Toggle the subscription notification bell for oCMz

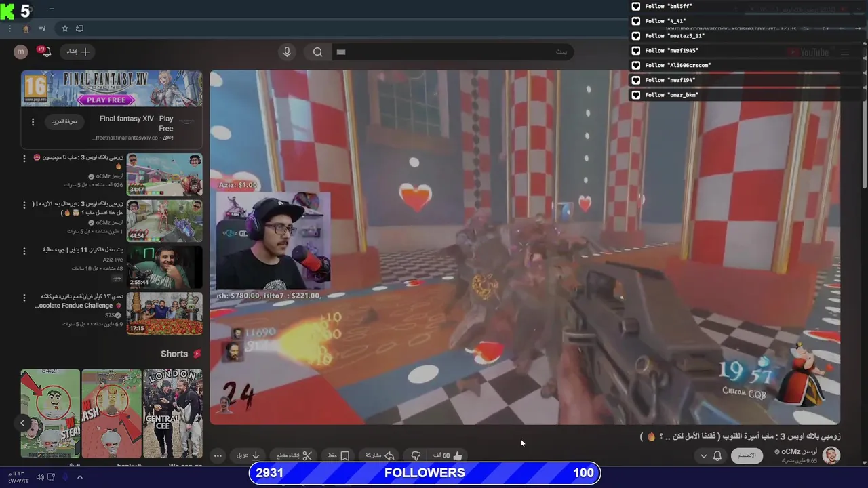click(x=717, y=455)
